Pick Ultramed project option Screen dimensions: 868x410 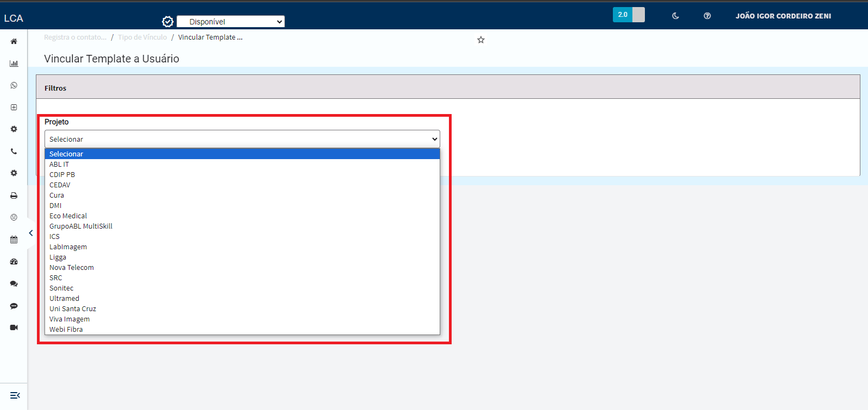(242, 298)
